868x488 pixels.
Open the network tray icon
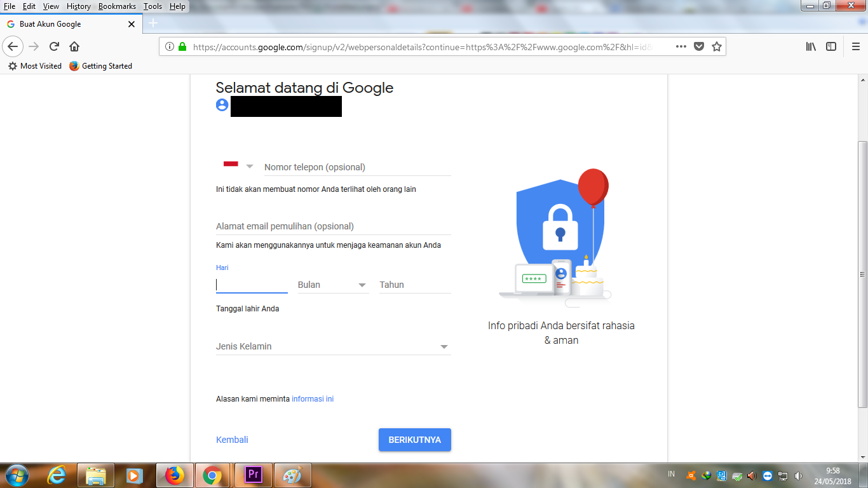point(783,476)
